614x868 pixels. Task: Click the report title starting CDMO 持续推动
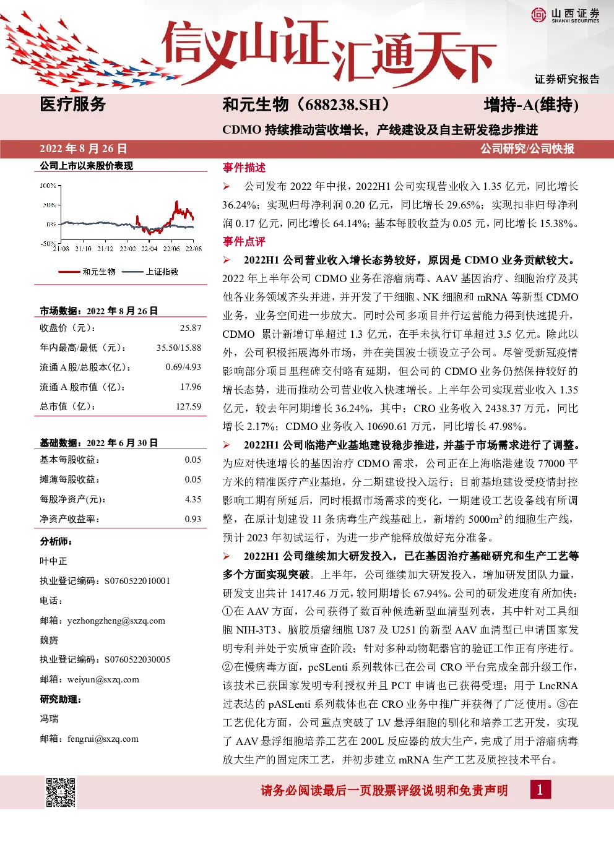point(380,129)
